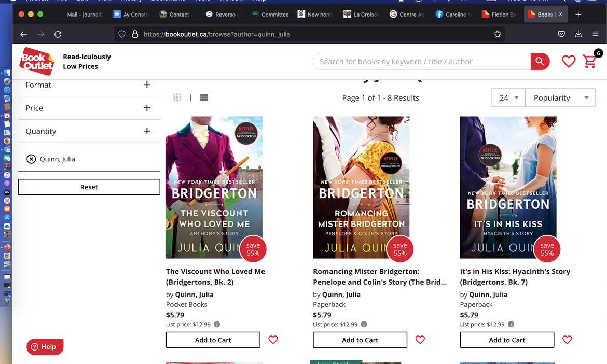Open Romancing Mister Bridgerton title link

(380, 276)
